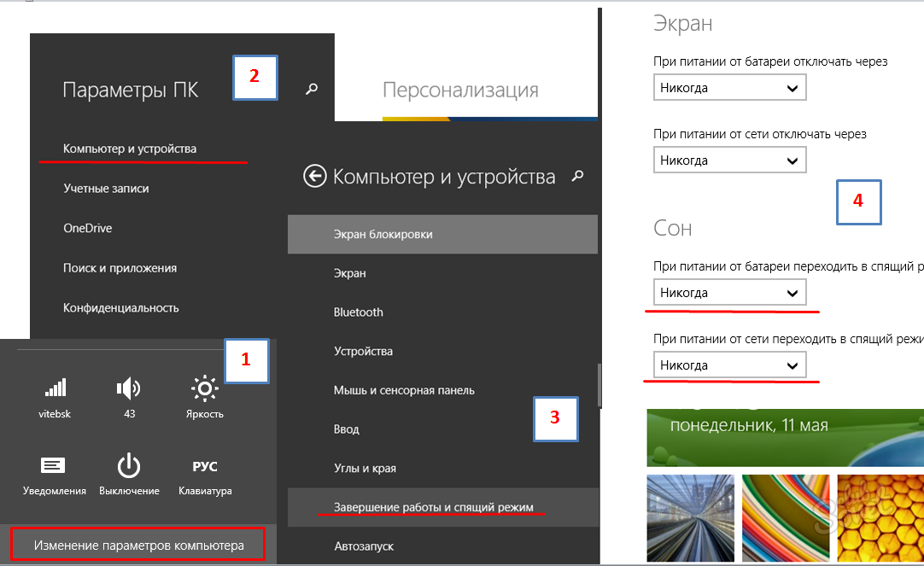Click search icon next to Компьютер и устройства
The width and height of the screenshot is (924, 566).
click(578, 177)
